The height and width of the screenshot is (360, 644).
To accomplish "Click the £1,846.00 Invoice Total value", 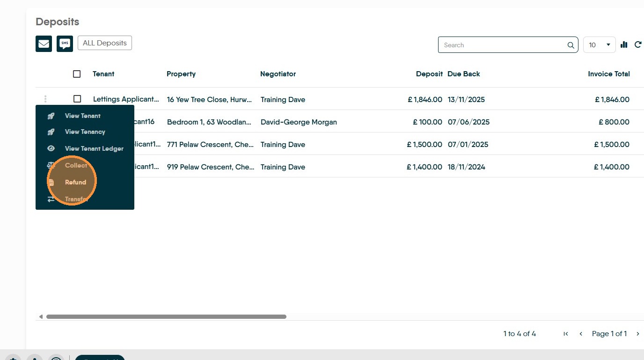I will click(612, 100).
